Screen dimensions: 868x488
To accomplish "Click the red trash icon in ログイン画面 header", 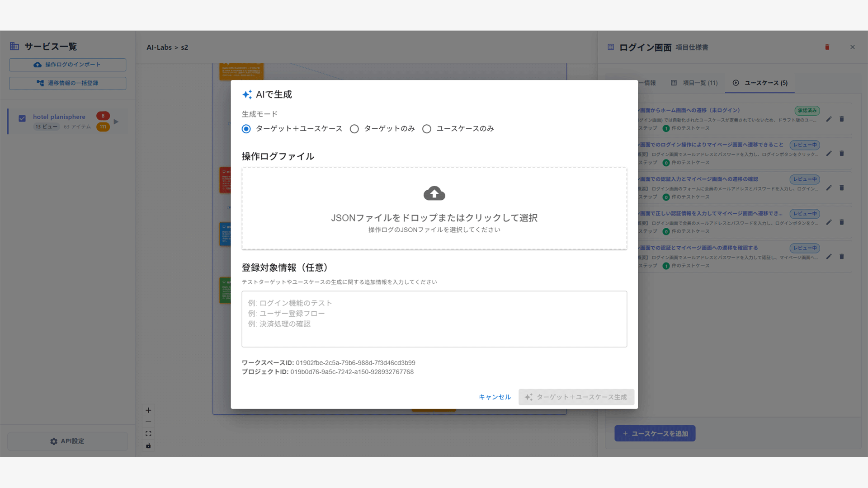I will (827, 47).
